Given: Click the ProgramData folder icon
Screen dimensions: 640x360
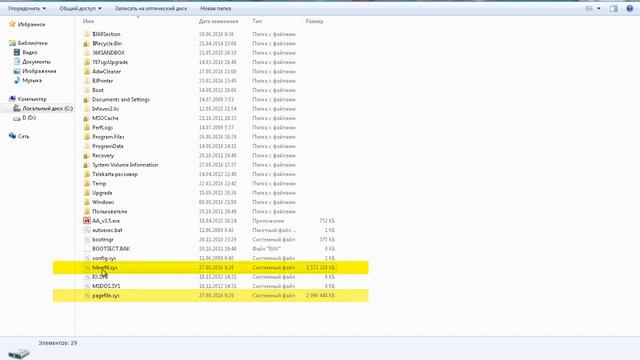Looking at the screenshot, I should point(87,146).
